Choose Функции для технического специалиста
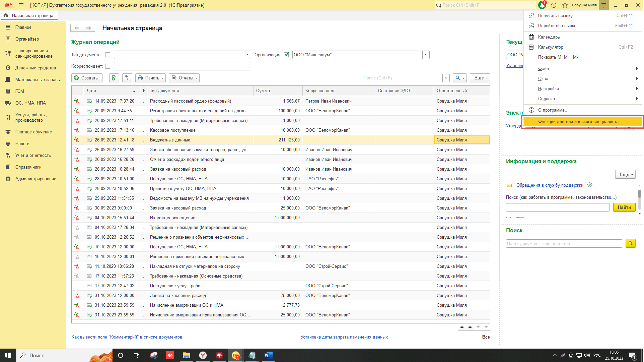644x362 pixels. (x=583, y=121)
